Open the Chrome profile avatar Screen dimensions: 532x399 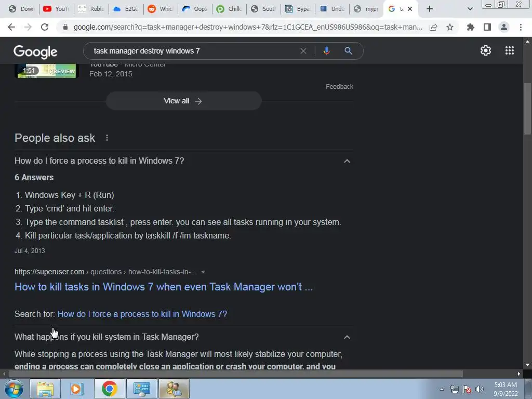click(504, 27)
